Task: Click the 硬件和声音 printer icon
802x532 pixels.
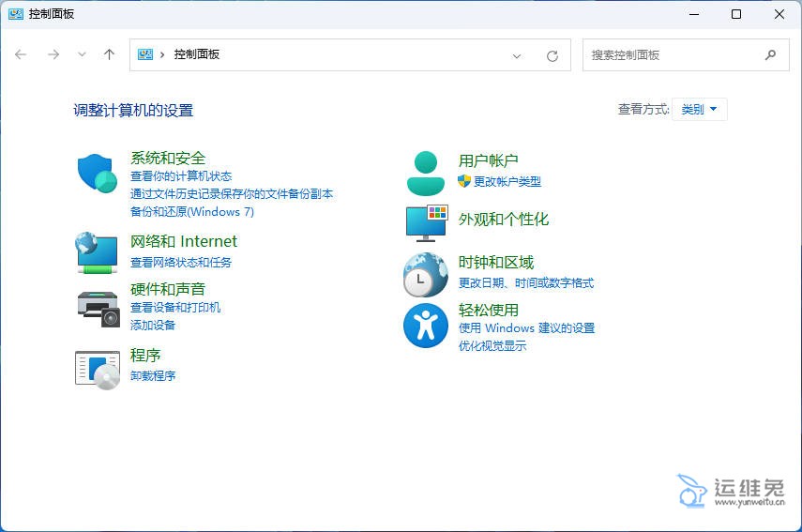Action: coord(98,308)
